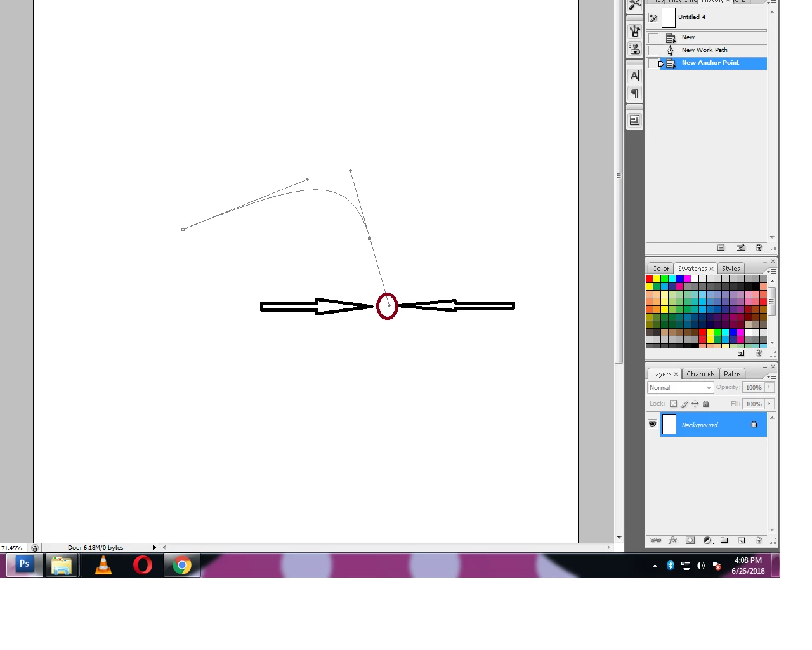Switch to the Channels tab
Screen dimensions: 812x650
pyautogui.click(x=700, y=374)
